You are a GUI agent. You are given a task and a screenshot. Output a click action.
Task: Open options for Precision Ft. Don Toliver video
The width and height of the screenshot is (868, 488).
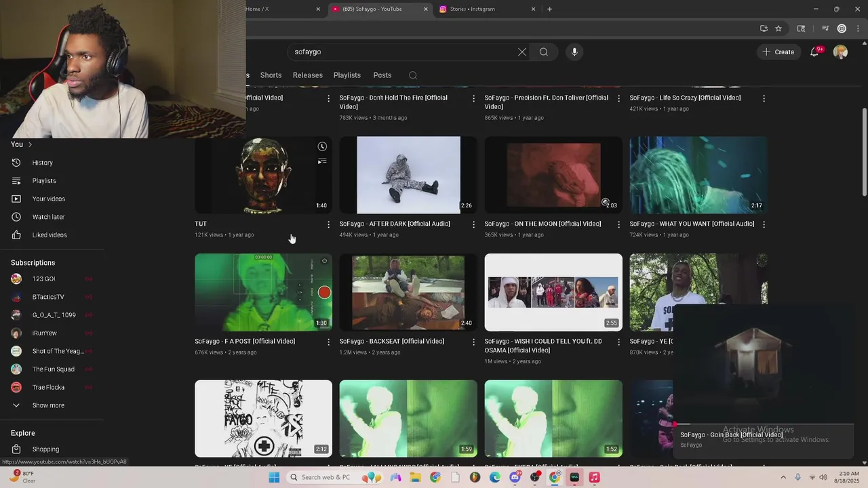tap(618, 98)
